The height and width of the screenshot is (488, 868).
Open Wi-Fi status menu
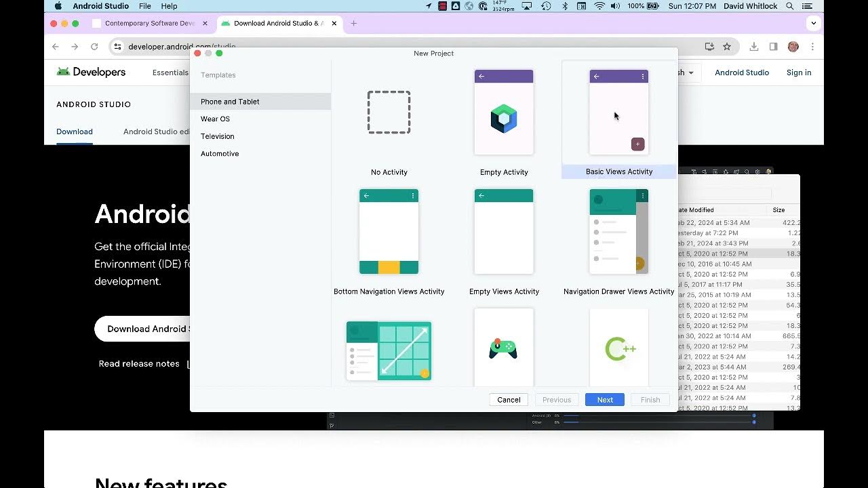click(x=599, y=6)
